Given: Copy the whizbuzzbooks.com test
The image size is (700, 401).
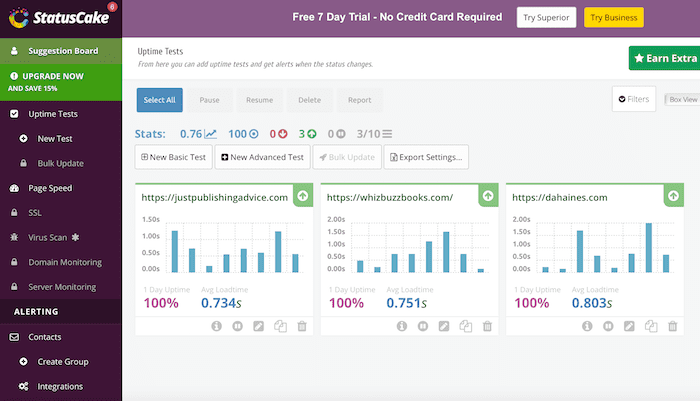Looking at the screenshot, I should click(466, 326).
